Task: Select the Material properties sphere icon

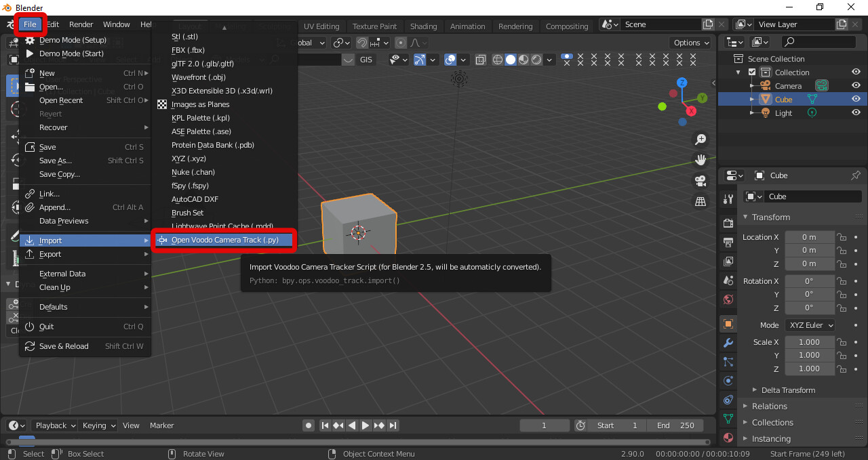Action: point(728,437)
